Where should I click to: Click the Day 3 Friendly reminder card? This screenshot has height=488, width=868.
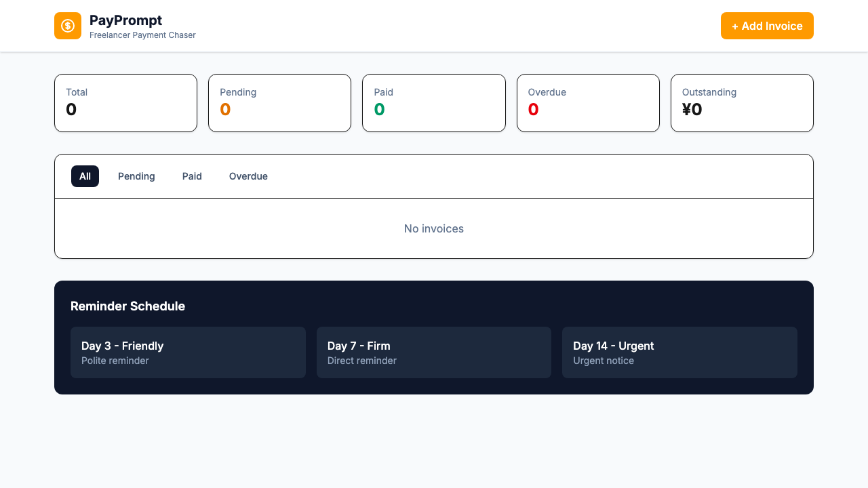click(188, 352)
